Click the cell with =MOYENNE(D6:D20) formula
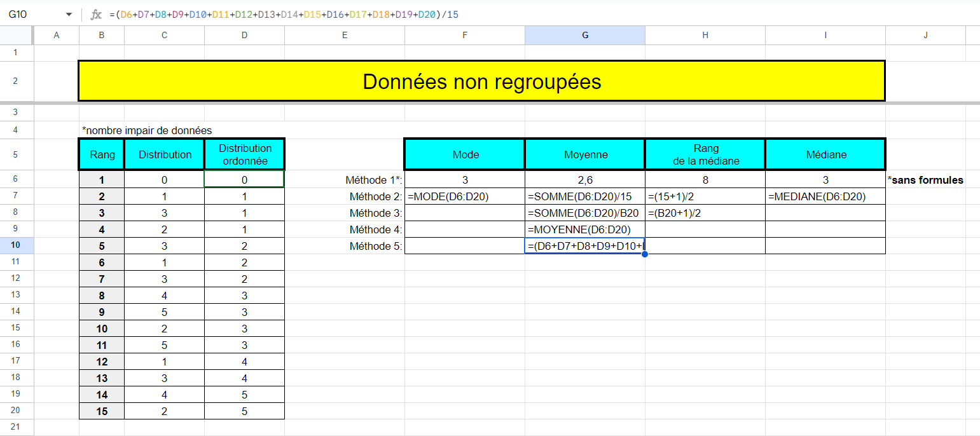 coord(584,229)
